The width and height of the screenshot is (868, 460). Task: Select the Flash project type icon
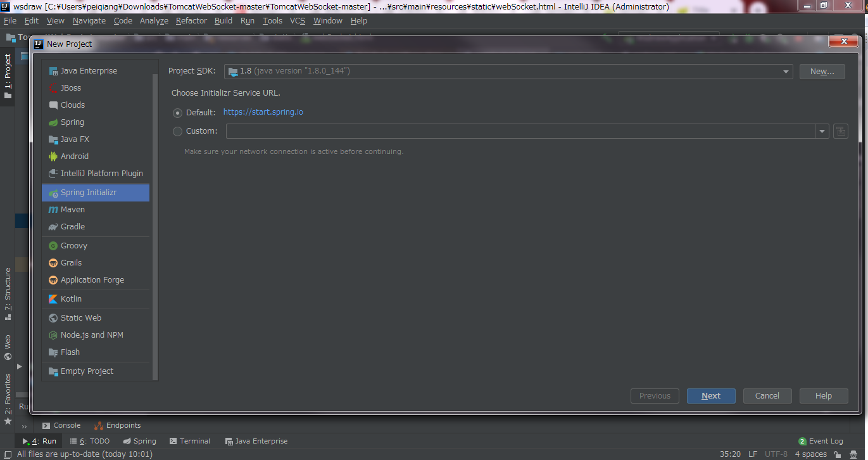53,352
